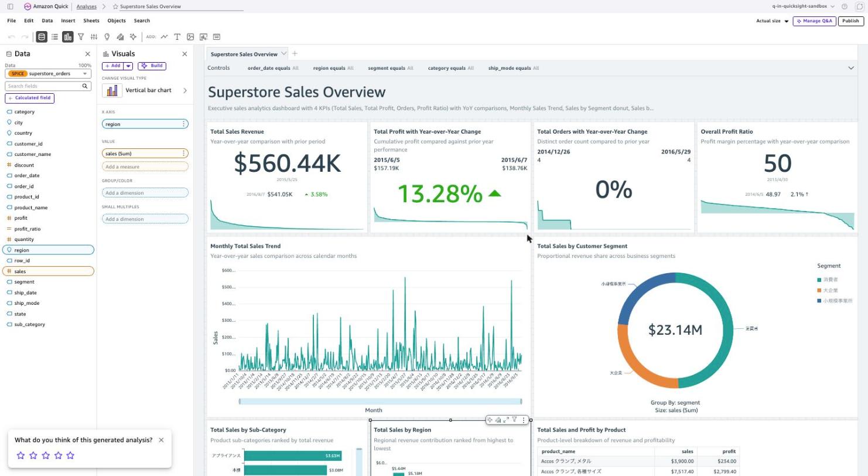Screen dimensions: 868x476
Task: Open the Filter pane funnel icon
Action: click(81, 37)
